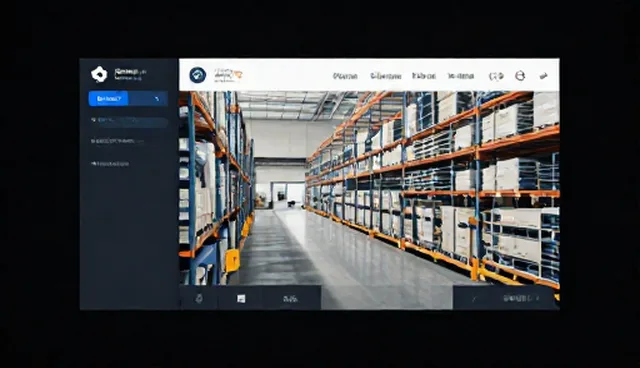Click the text label in bottom-left bar
This screenshot has height=368, width=640.
[x=290, y=299]
